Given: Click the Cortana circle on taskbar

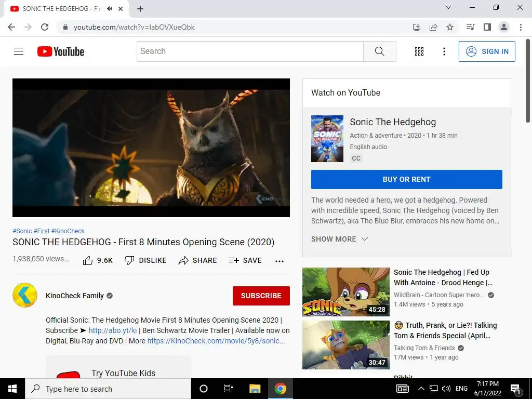Looking at the screenshot, I should (203, 389).
